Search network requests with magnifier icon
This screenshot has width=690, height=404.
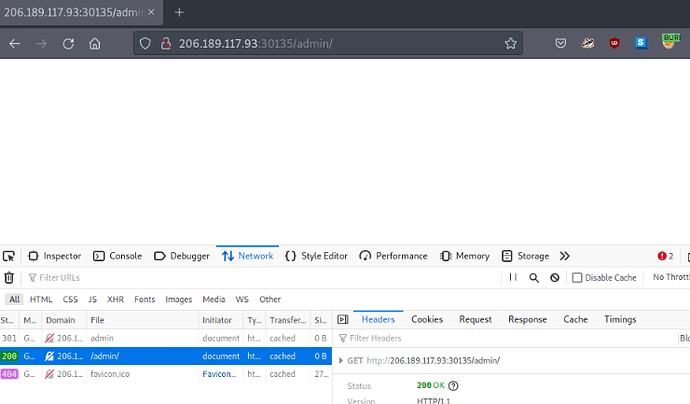pos(534,278)
